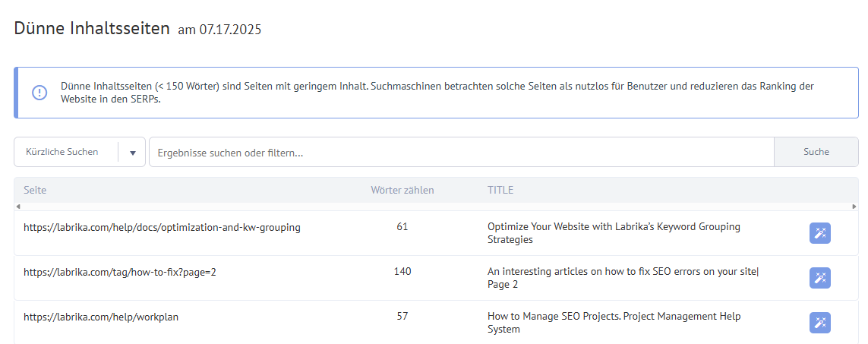Click left scroll arrow under table header
Screen dimensions: 868x344
click(17, 207)
